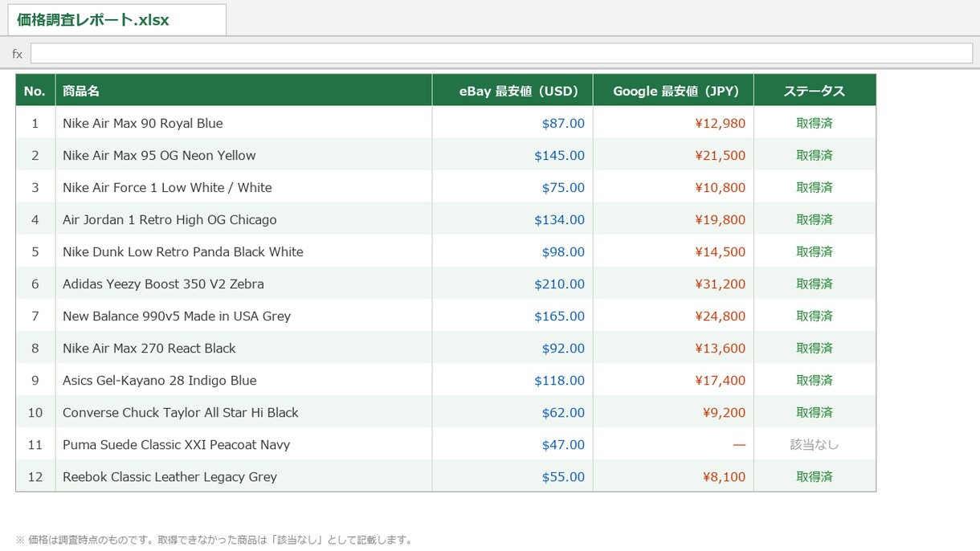Select row number 9 cell

click(35, 380)
